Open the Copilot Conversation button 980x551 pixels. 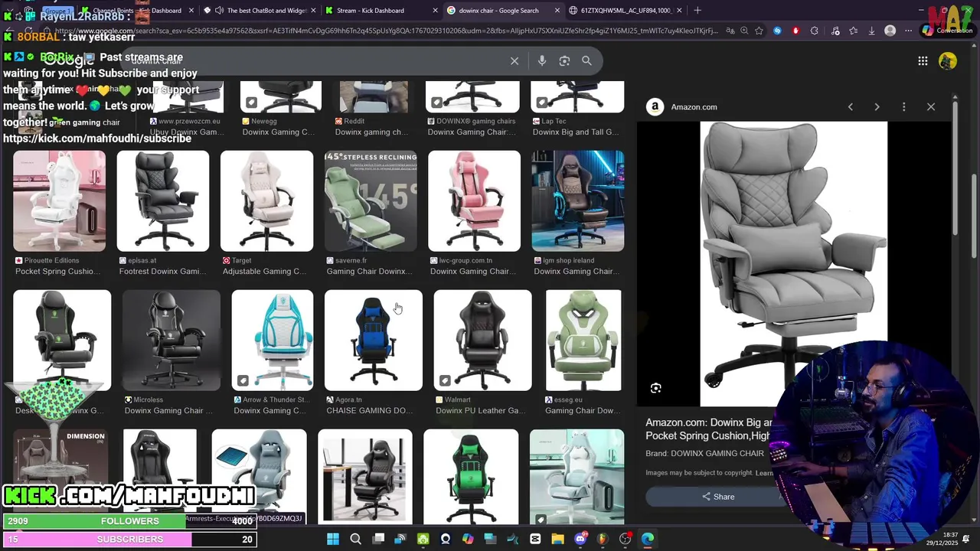click(x=947, y=31)
